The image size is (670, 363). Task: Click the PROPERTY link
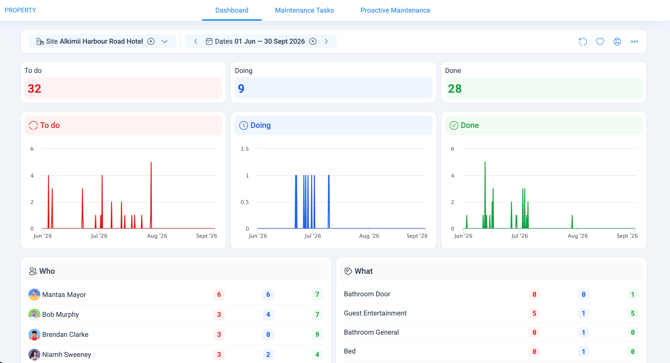tap(21, 10)
